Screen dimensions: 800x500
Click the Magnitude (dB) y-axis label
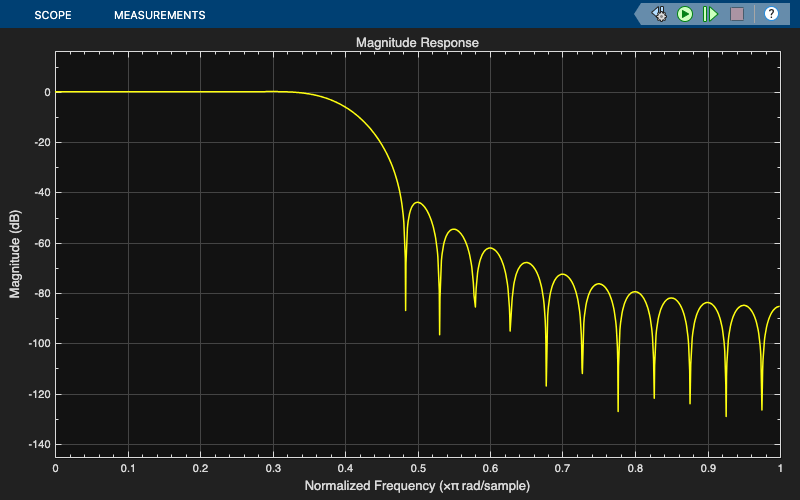tap(15, 254)
